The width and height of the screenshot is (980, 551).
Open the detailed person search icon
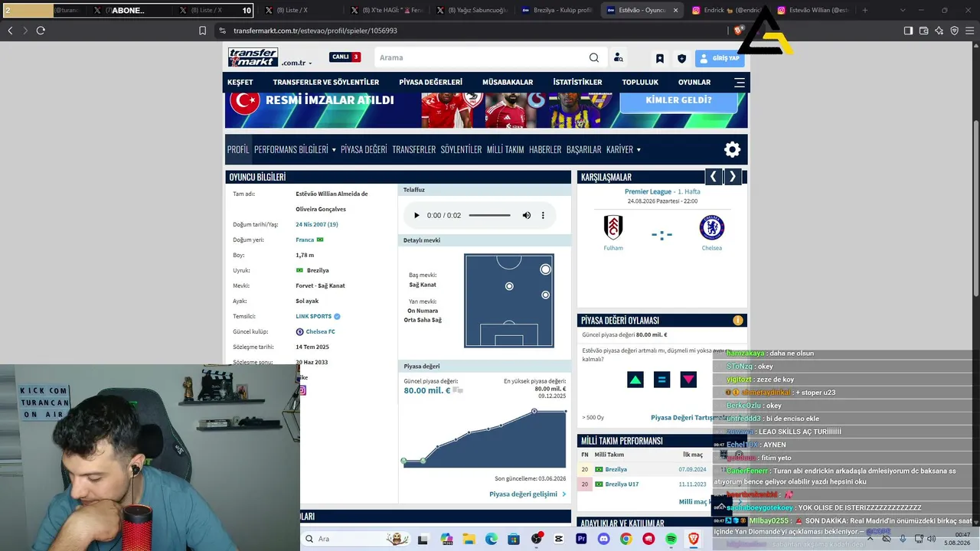(619, 57)
